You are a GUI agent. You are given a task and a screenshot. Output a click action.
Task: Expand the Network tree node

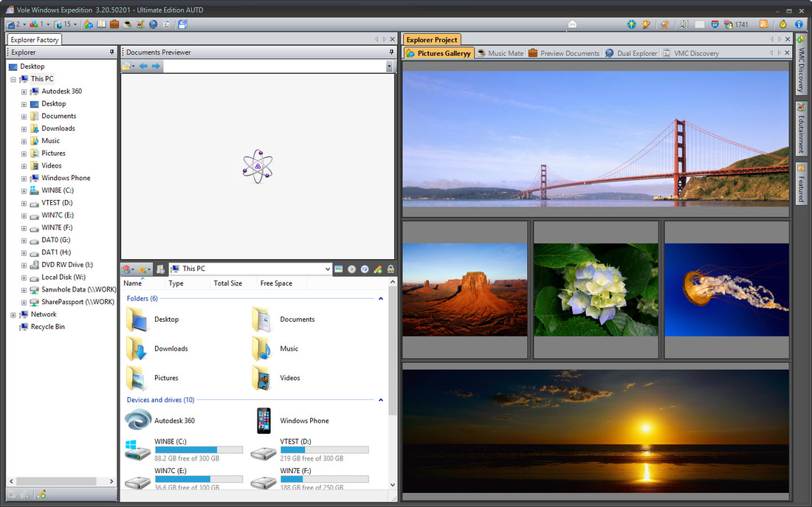(x=13, y=314)
